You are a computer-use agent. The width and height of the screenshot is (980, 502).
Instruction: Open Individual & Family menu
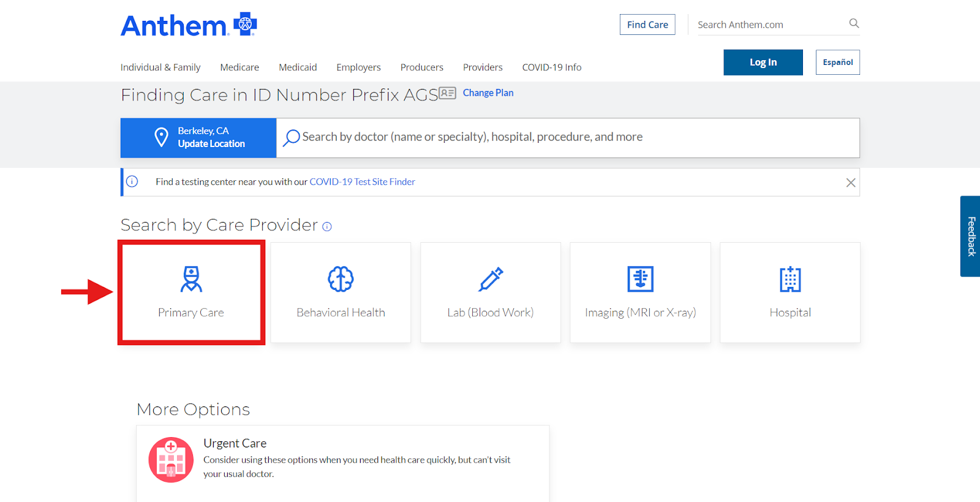[x=160, y=67]
